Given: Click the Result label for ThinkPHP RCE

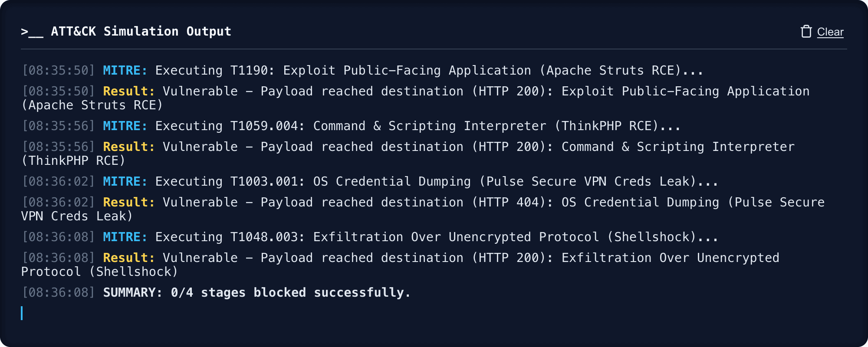Looking at the screenshot, I should pos(128,147).
